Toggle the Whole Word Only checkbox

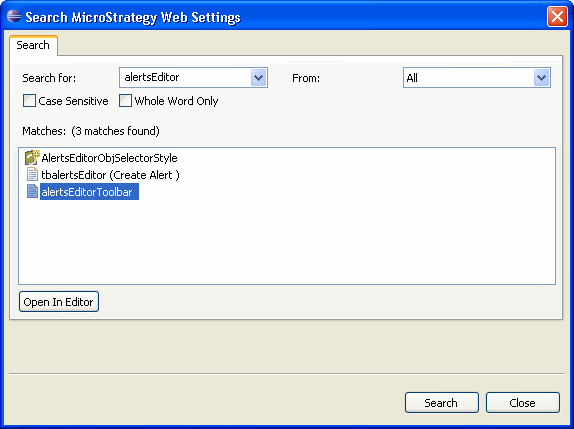point(125,101)
